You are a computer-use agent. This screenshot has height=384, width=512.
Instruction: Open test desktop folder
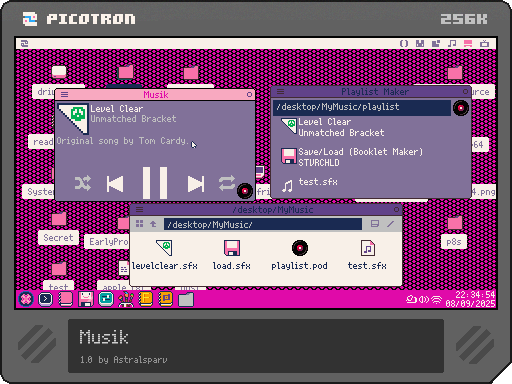coord(59,276)
